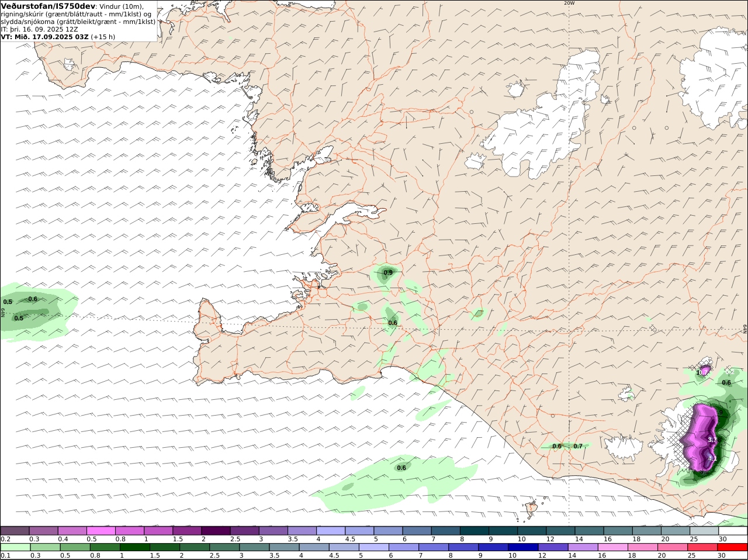This screenshot has height=560, width=748.
Task: Click the 0.6 value beside the 0.7 label
Action: click(x=557, y=446)
